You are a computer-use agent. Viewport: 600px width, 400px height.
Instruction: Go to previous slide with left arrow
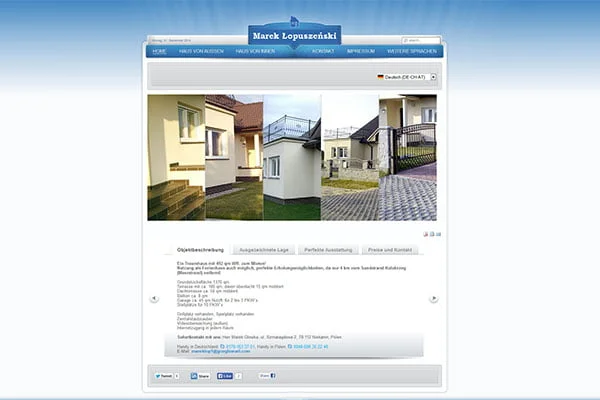coord(154,299)
